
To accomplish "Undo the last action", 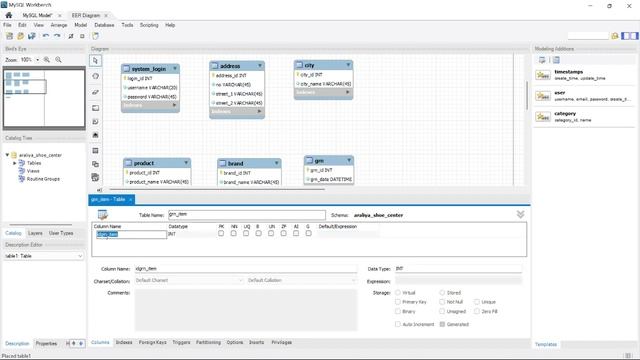I will (x=46, y=36).
